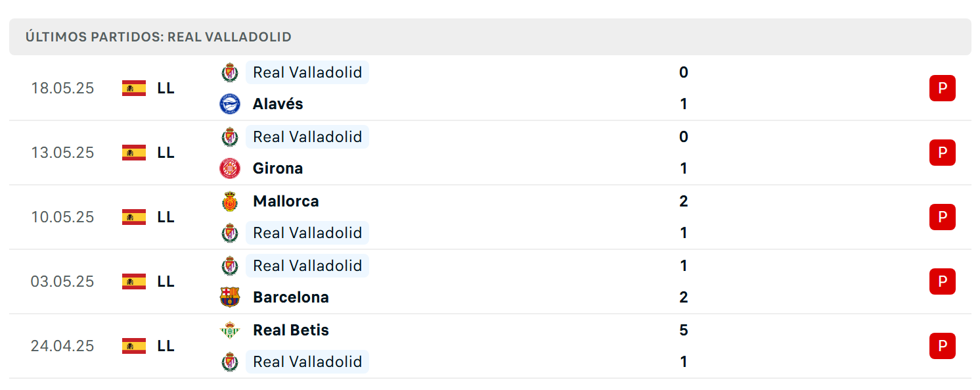Screen dimensions: 980x390
Task: Click the 10.05.25 match date
Action: click(x=62, y=217)
